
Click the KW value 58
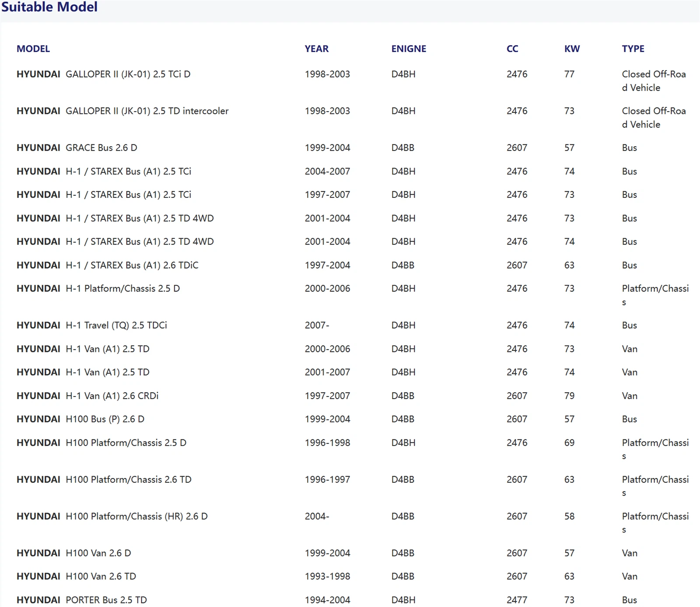569,516
